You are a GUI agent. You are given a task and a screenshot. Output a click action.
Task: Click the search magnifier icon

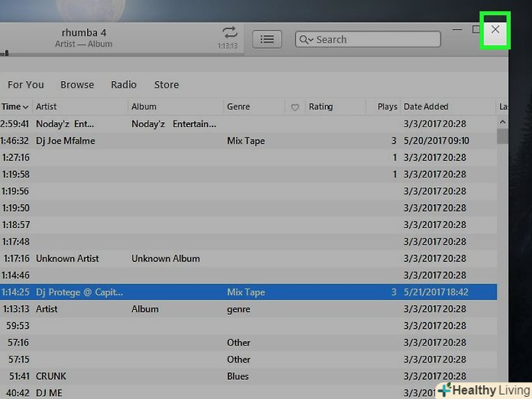[305, 39]
